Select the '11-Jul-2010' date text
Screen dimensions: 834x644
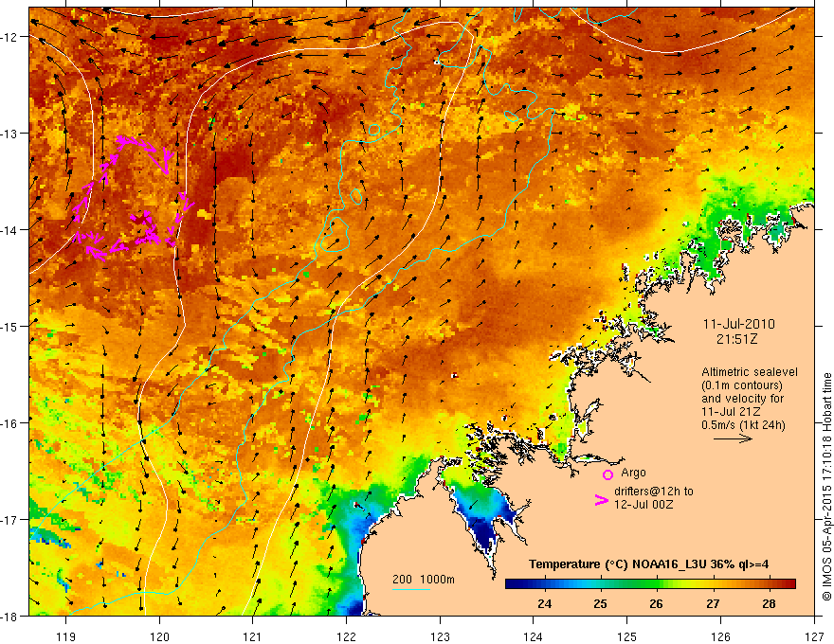[x=739, y=324]
